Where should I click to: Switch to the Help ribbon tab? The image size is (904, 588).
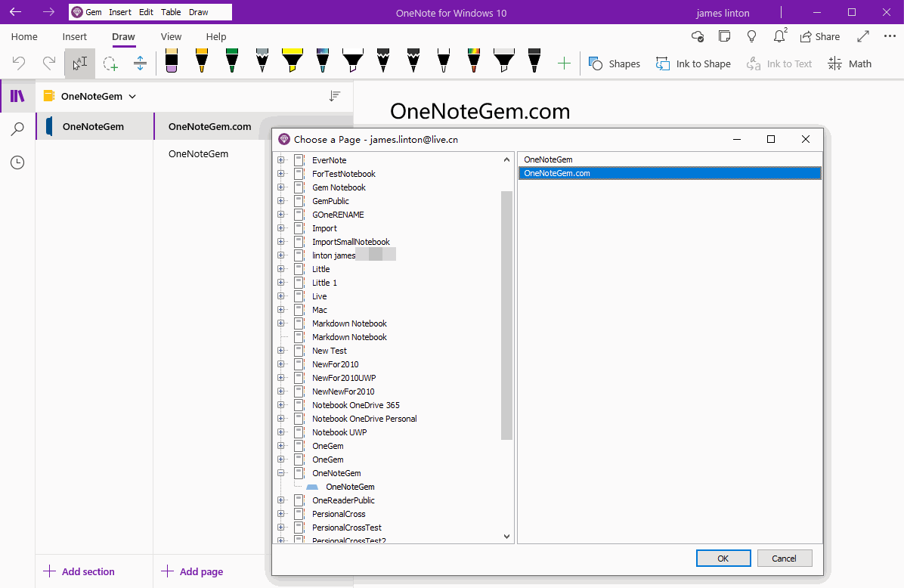tap(216, 37)
